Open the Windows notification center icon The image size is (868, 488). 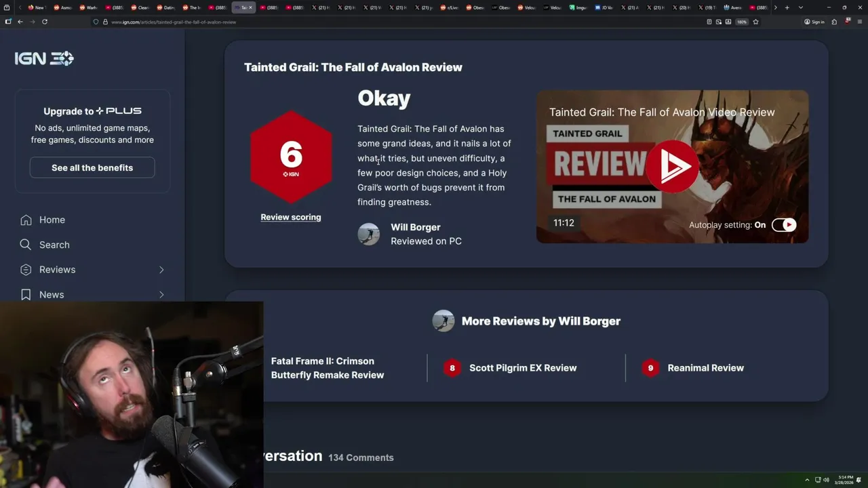click(859, 480)
